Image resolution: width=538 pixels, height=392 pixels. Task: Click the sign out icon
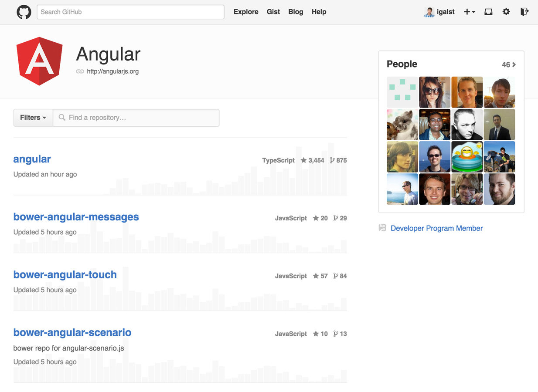pos(524,12)
